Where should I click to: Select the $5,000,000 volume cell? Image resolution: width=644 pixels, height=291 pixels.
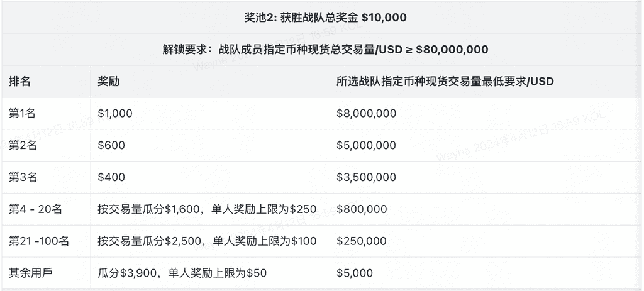[366, 146]
